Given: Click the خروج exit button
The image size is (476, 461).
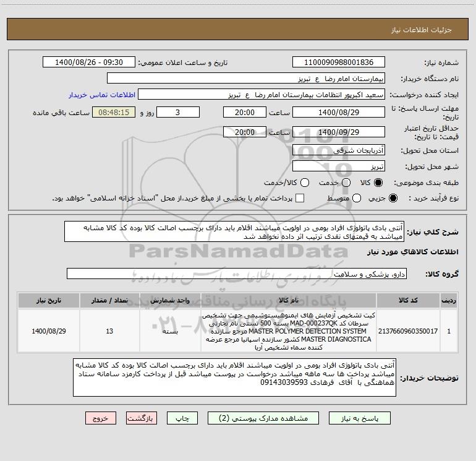Looking at the screenshot, I should pos(101,418).
